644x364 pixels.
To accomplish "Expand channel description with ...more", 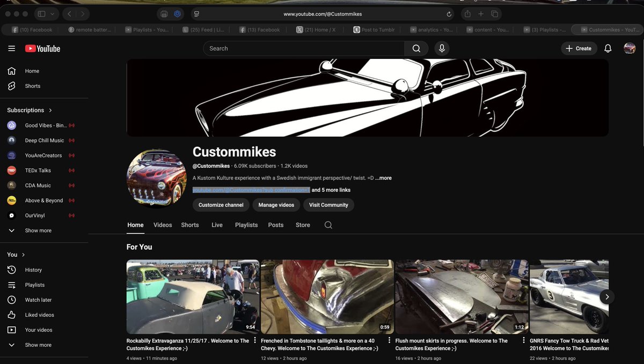I will click(x=384, y=178).
